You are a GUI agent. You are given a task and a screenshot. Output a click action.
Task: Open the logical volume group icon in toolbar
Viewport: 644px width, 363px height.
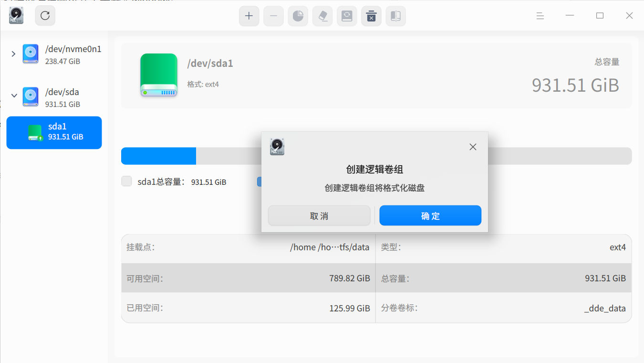(395, 16)
